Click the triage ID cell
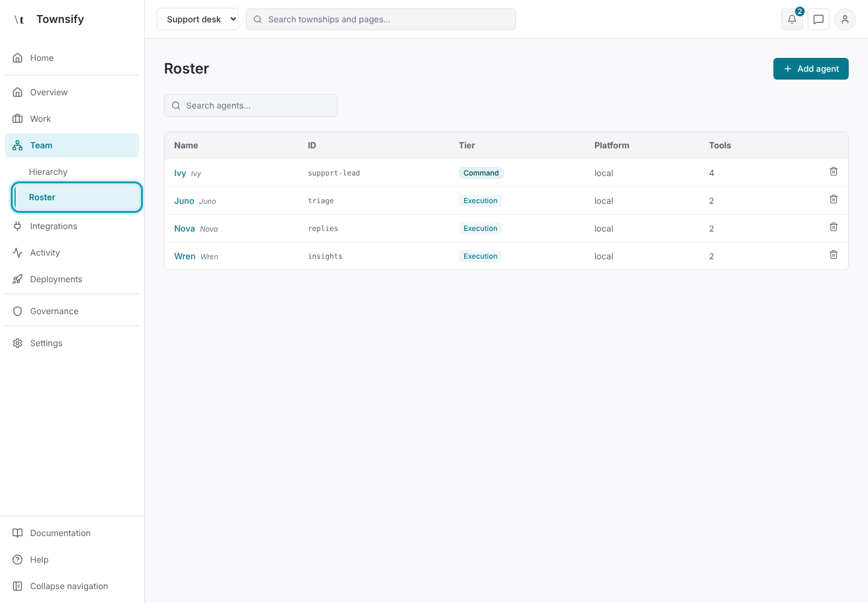This screenshot has height=603, width=868. coord(321,201)
